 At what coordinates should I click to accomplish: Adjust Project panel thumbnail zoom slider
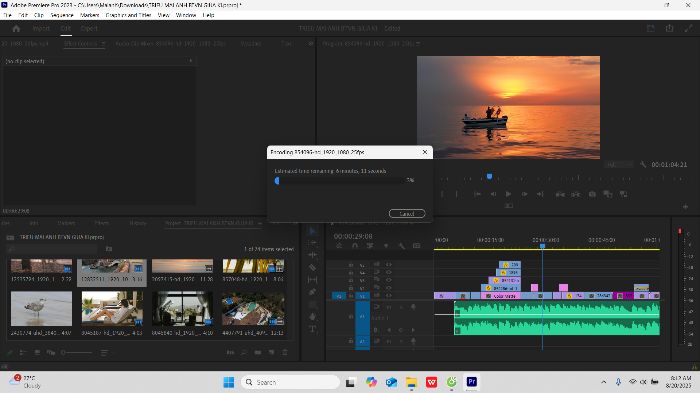[76, 352]
